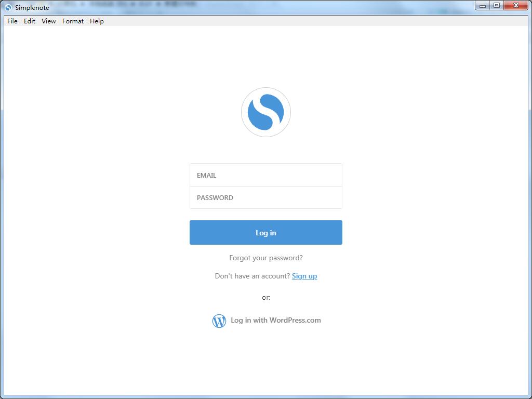Click the 'or:' separator text
This screenshot has width=532, height=399.
(x=265, y=297)
